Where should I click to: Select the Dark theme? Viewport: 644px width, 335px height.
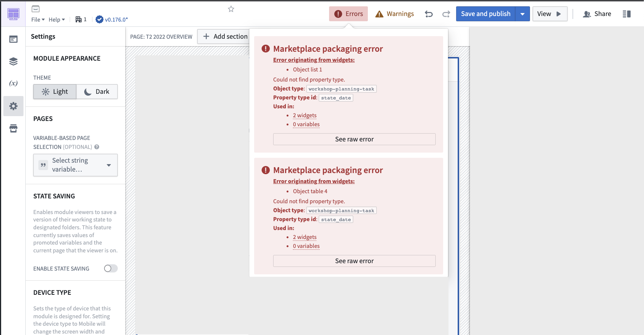click(x=97, y=92)
